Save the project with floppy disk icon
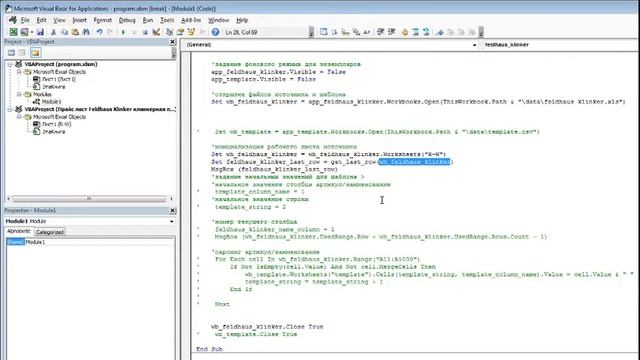Viewport: 640px width, 360px height. [x=40, y=32]
